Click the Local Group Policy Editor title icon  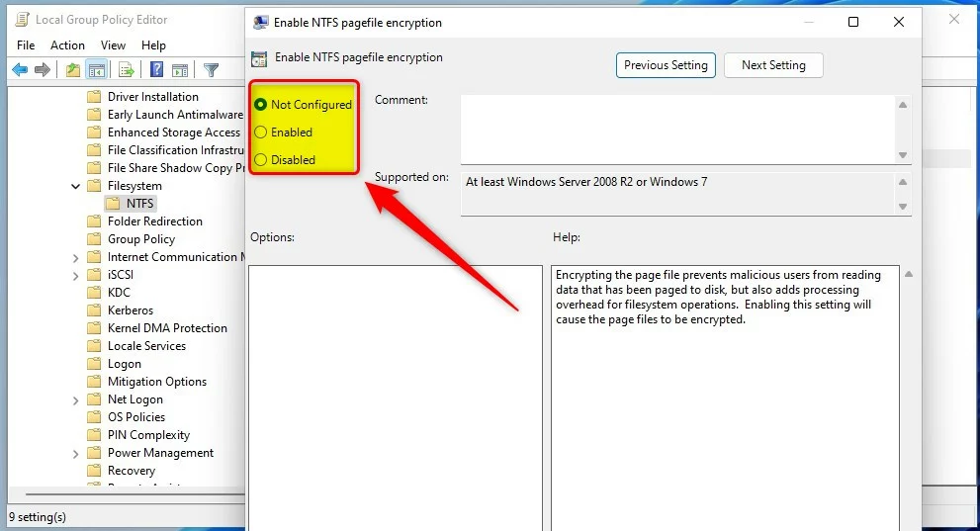(x=23, y=20)
